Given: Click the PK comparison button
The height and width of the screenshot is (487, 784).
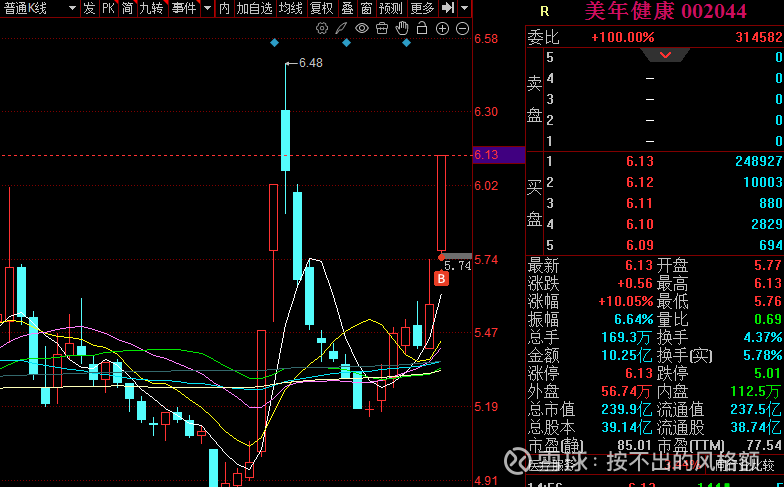Looking at the screenshot, I should (108, 8).
